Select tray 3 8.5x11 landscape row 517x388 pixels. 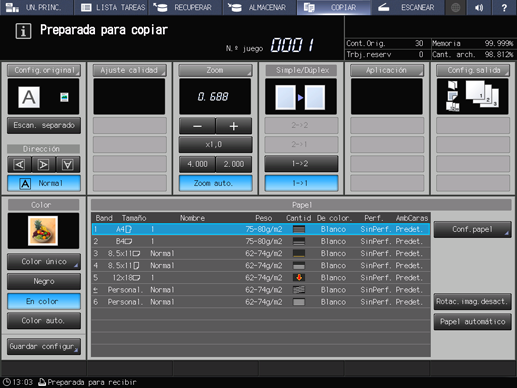(x=261, y=253)
